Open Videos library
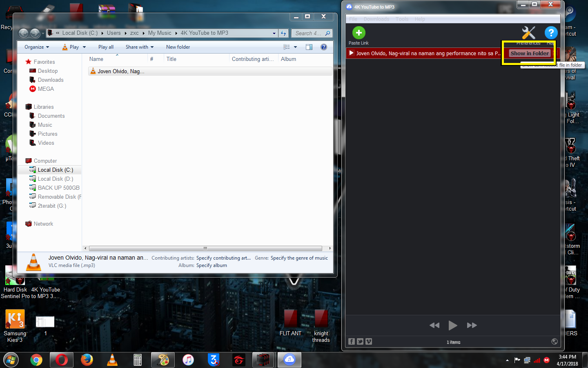 point(46,143)
